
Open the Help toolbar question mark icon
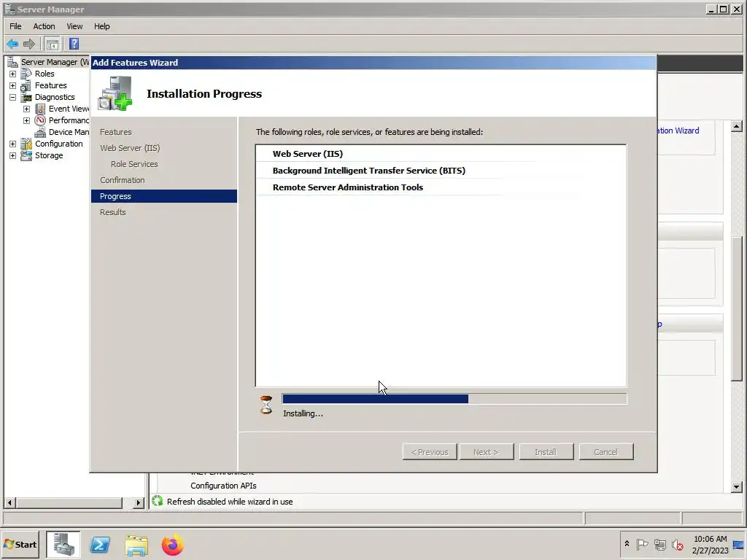click(74, 44)
